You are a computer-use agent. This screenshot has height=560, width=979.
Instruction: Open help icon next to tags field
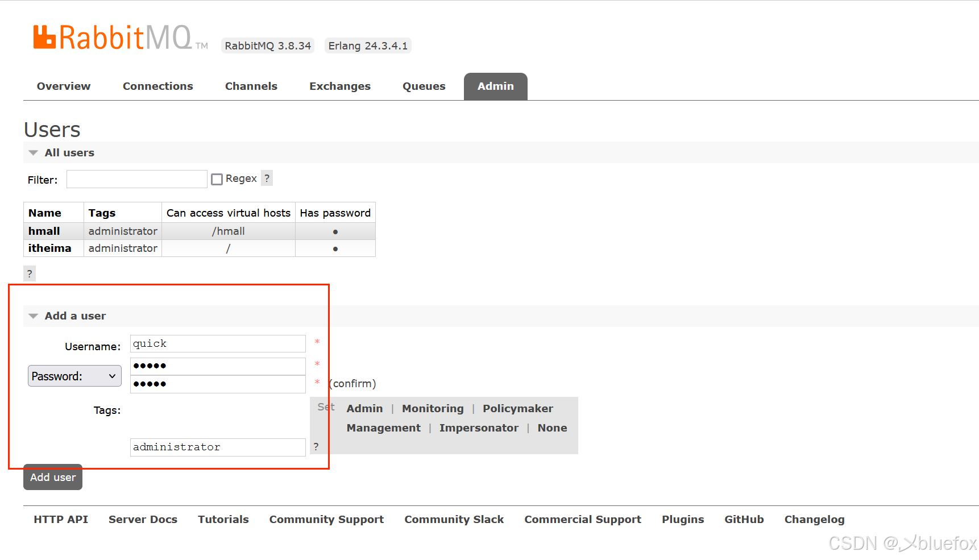[x=316, y=447]
